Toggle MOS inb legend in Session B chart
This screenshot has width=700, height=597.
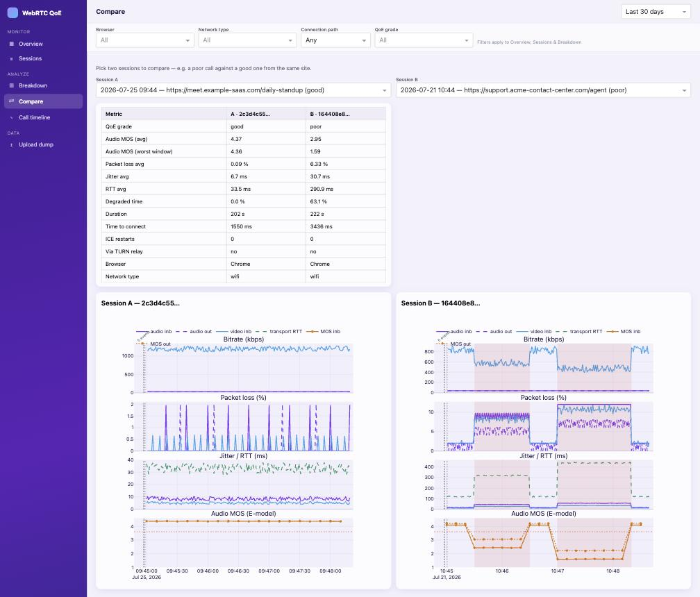point(624,332)
